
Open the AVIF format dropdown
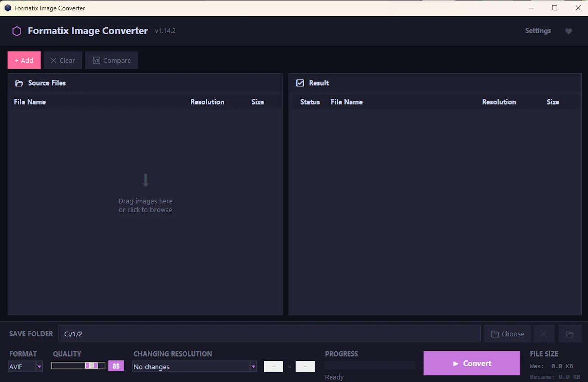click(x=25, y=367)
